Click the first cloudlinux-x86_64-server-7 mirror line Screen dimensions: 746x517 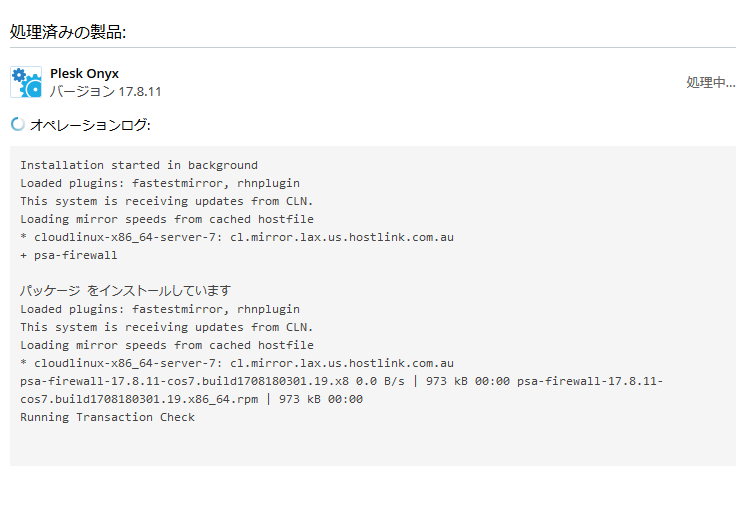point(237,237)
